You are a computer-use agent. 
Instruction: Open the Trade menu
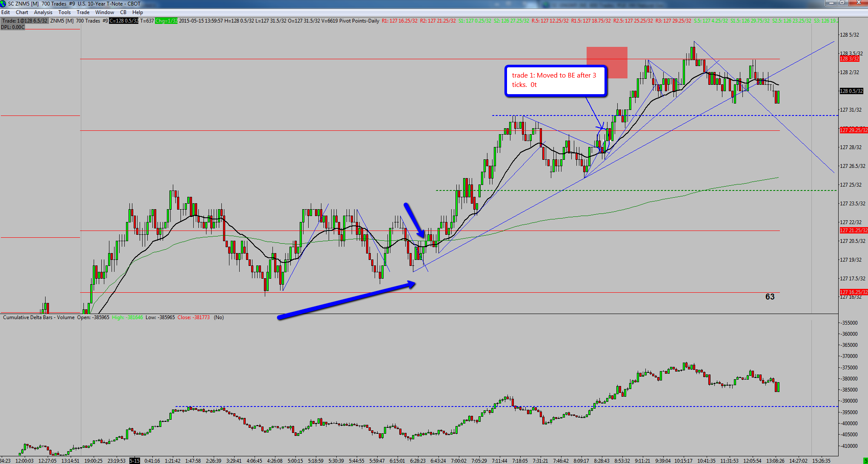tap(83, 12)
